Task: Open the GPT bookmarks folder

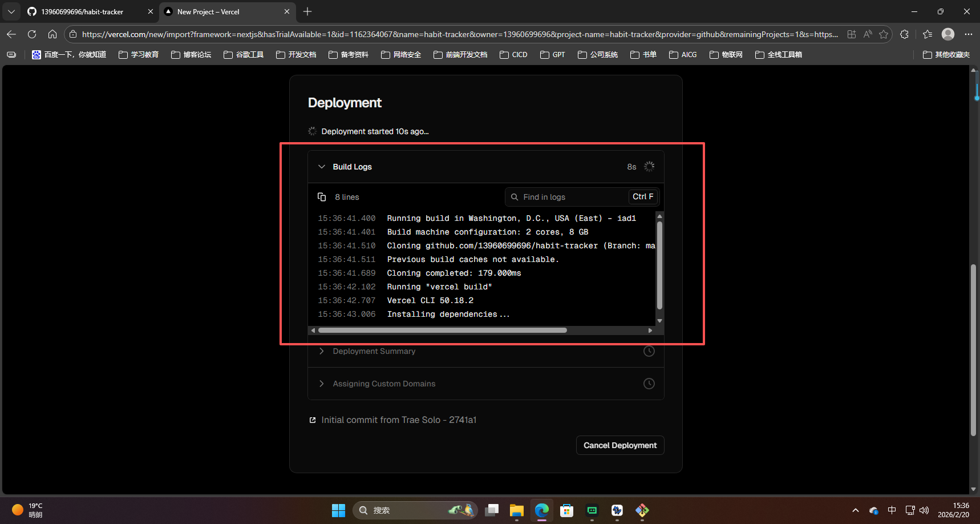Action: [x=553, y=55]
